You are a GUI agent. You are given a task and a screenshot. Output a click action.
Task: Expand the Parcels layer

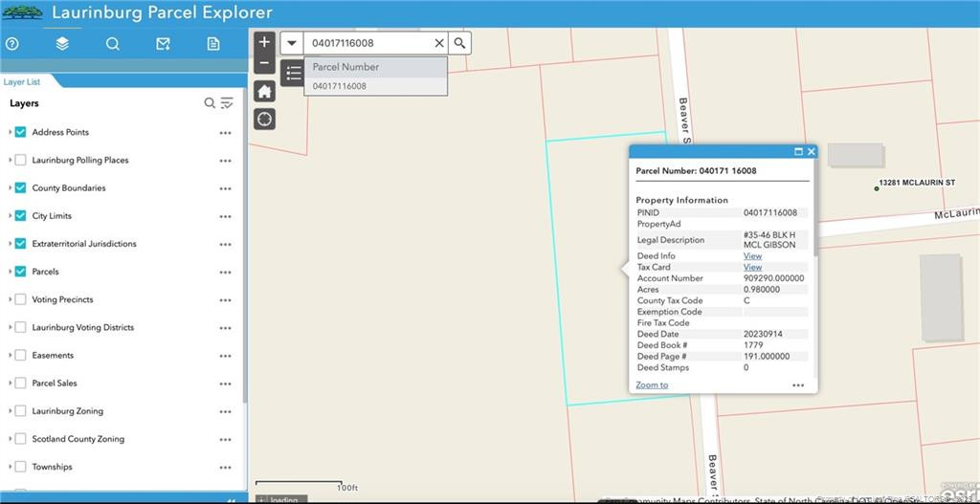10,272
